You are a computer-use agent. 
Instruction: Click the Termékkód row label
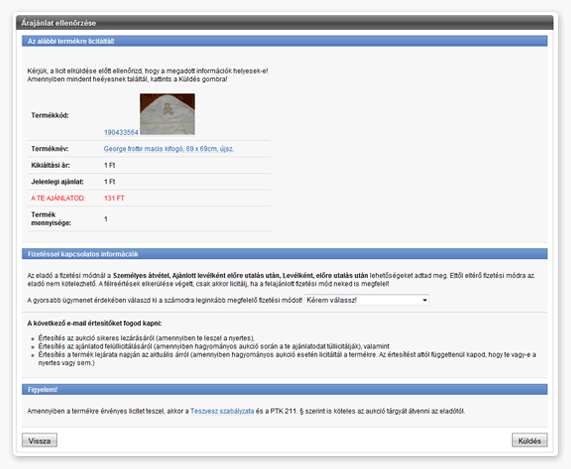click(50, 115)
